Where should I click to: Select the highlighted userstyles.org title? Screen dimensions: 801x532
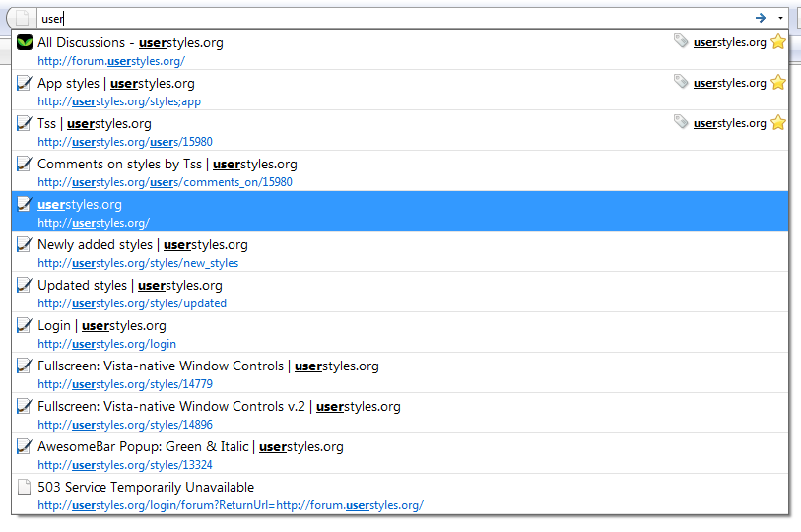80,204
